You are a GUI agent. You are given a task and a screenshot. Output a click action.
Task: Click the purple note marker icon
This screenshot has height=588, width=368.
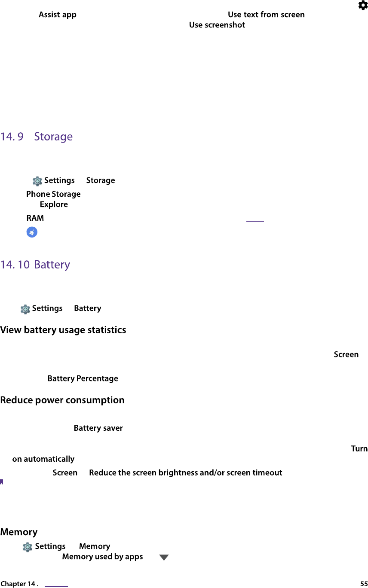click(x=2, y=482)
